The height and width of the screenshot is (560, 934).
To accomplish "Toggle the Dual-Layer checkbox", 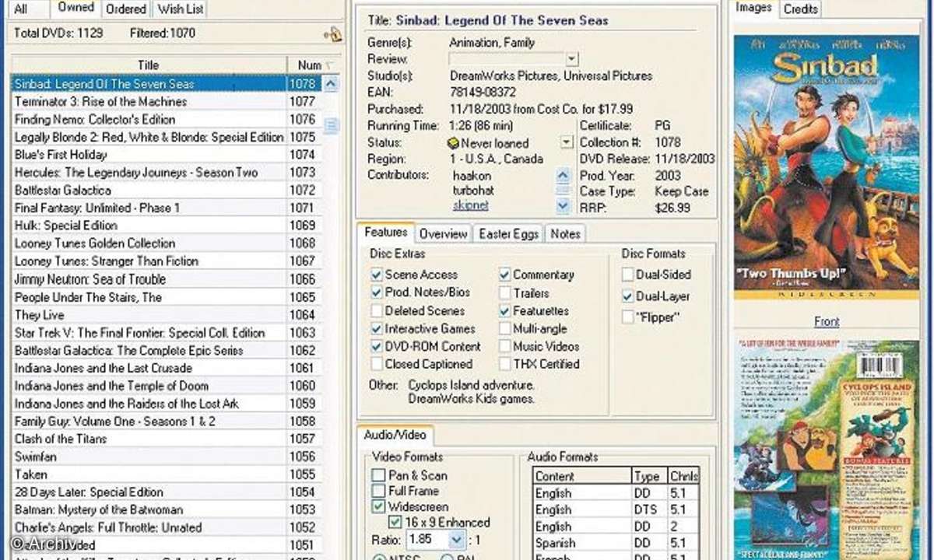I will click(627, 296).
